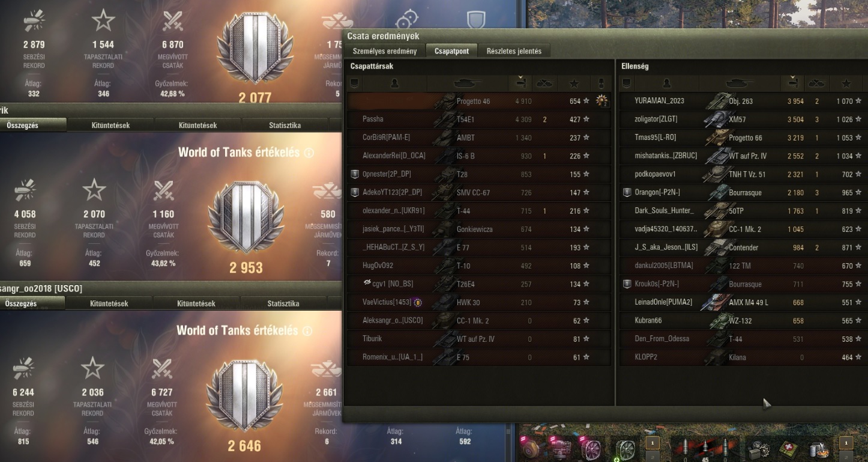
Task: Click the medal column header in teammates
Action: (600, 83)
